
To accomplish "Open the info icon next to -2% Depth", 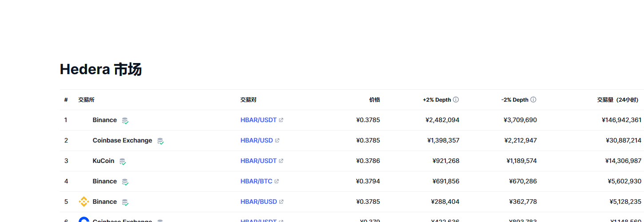I will 533,100.
